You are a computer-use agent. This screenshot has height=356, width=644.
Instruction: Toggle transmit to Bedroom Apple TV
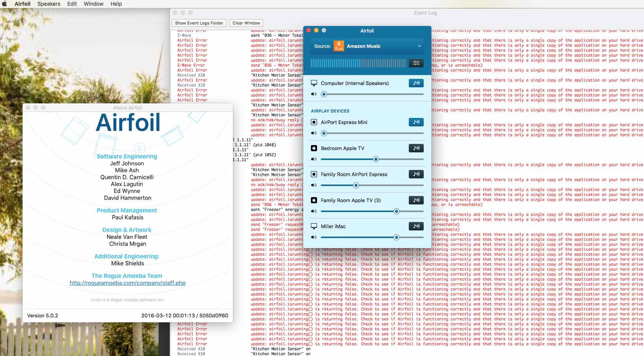(416, 148)
